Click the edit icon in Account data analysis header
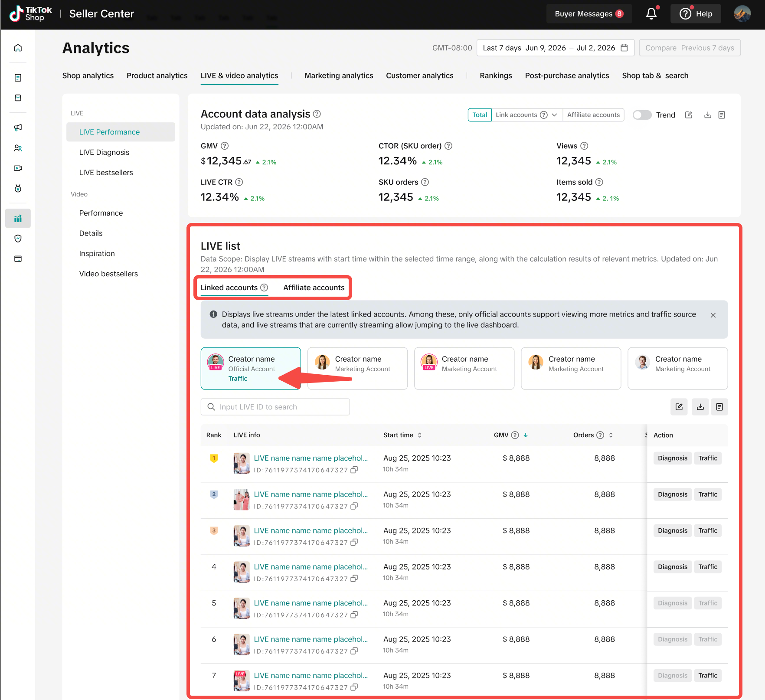The width and height of the screenshot is (765, 700). point(688,115)
